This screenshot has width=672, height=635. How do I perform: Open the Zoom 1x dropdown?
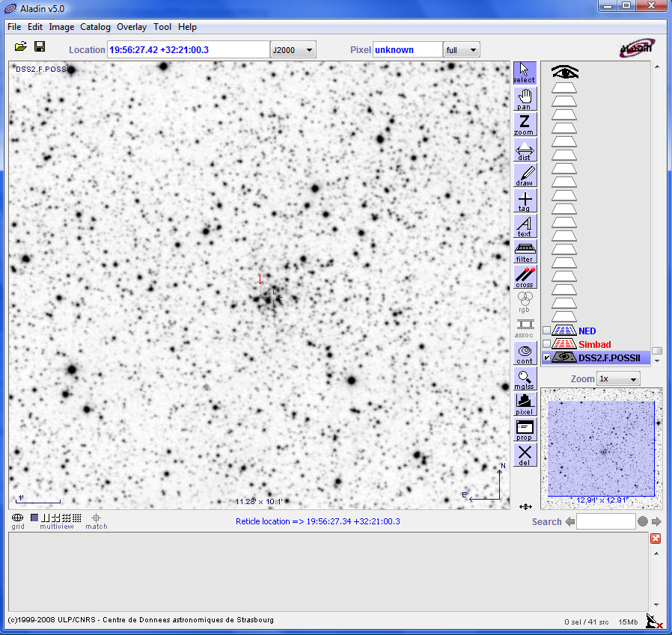tap(618, 379)
